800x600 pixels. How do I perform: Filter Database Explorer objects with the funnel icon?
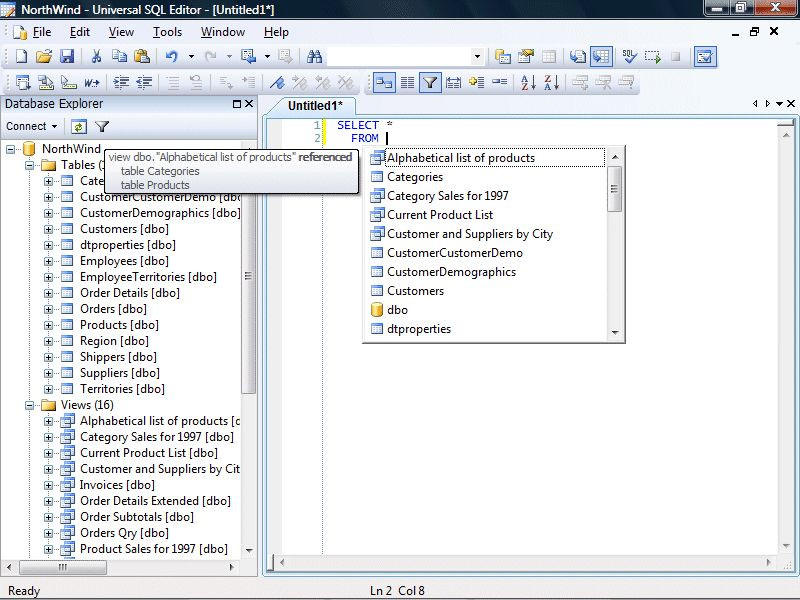102,127
